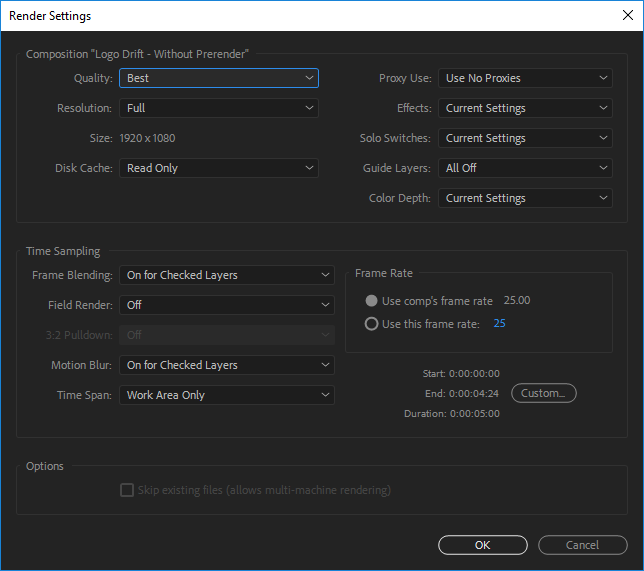644x571 pixels.
Task: Expand the Effects Current Settings dropdown
Action: [525, 108]
